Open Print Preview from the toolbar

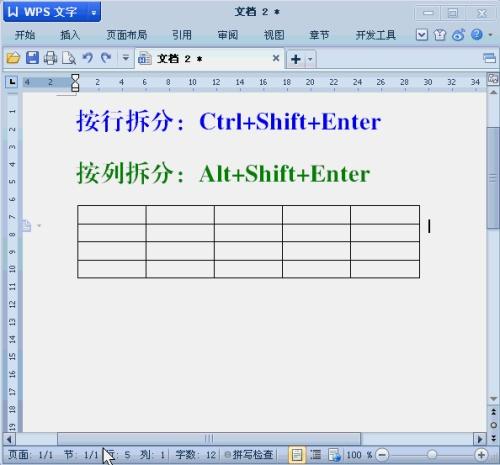(x=69, y=58)
